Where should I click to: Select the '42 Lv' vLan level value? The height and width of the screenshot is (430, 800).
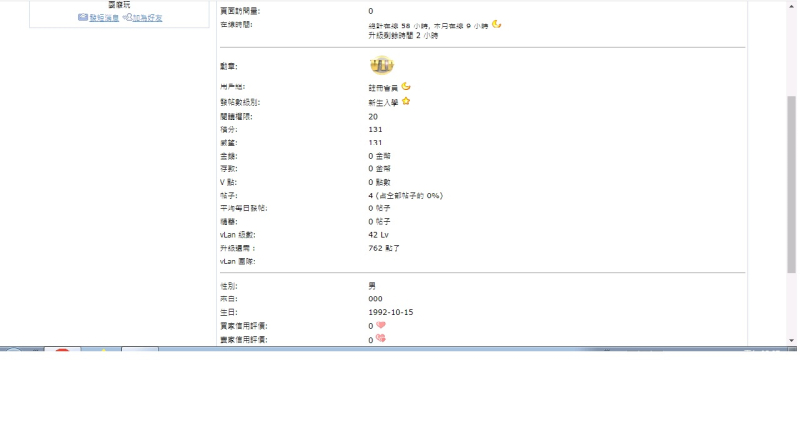(x=379, y=235)
